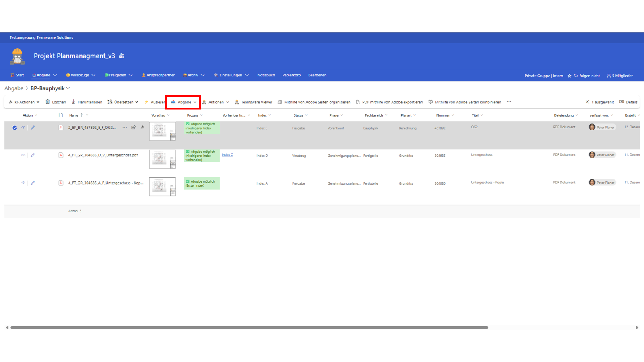The image size is (644, 362).
Task: Uncheck the selected 2_BP_BR_457892 row checkbox
Action: (x=15, y=128)
